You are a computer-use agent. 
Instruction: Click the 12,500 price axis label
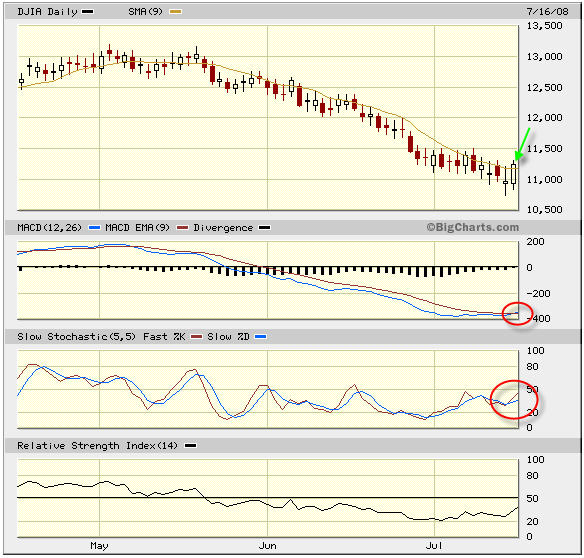(x=544, y=88)
